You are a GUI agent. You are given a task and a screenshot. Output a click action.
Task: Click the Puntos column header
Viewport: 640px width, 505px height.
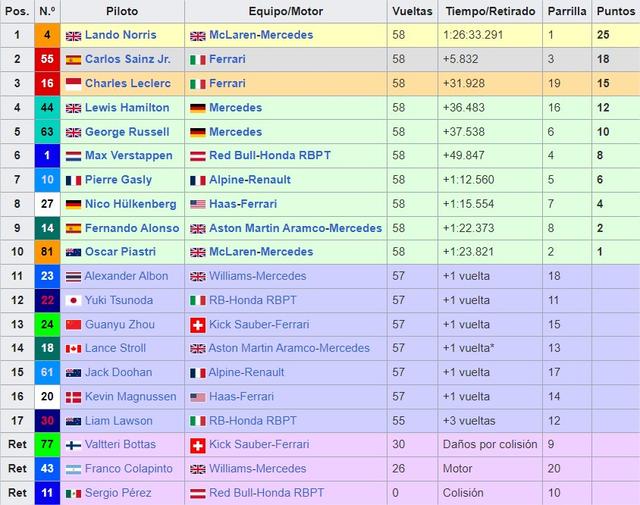click(x=616, y=11)
